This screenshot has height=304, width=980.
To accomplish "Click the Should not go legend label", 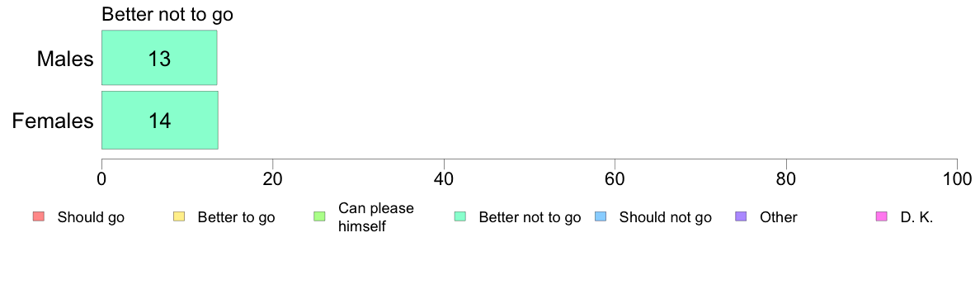I will click(666, 218).
